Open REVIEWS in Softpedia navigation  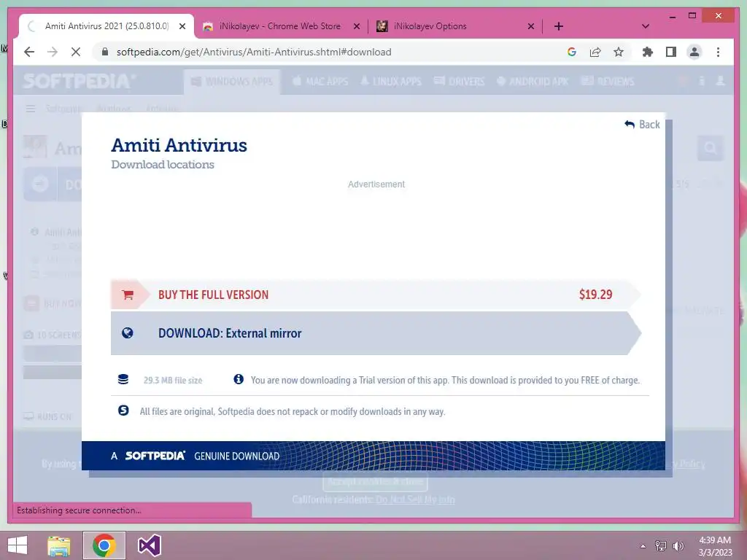pyautogui.click(x=608, y=82)
